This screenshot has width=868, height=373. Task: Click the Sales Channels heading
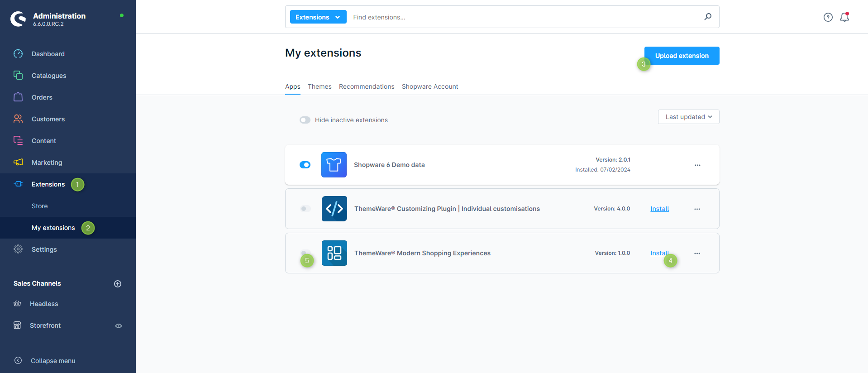[37, 283]
